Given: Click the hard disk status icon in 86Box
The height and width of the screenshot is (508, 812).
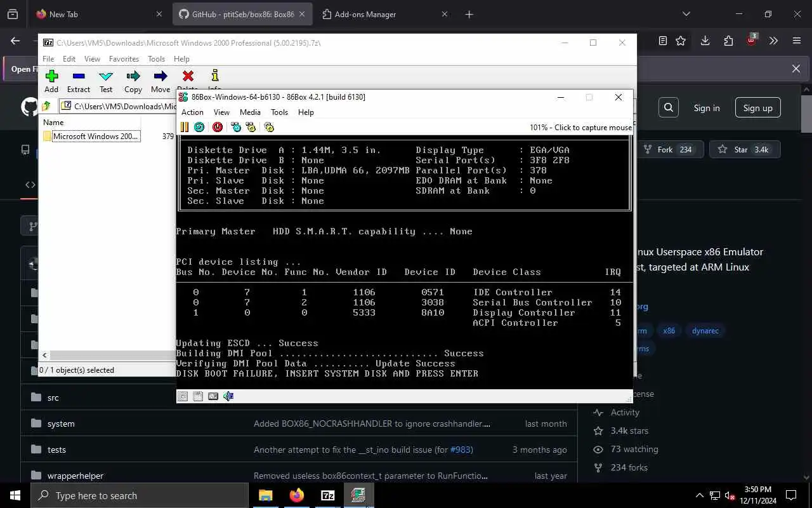Looking at the screenshot, I should 213,396.
